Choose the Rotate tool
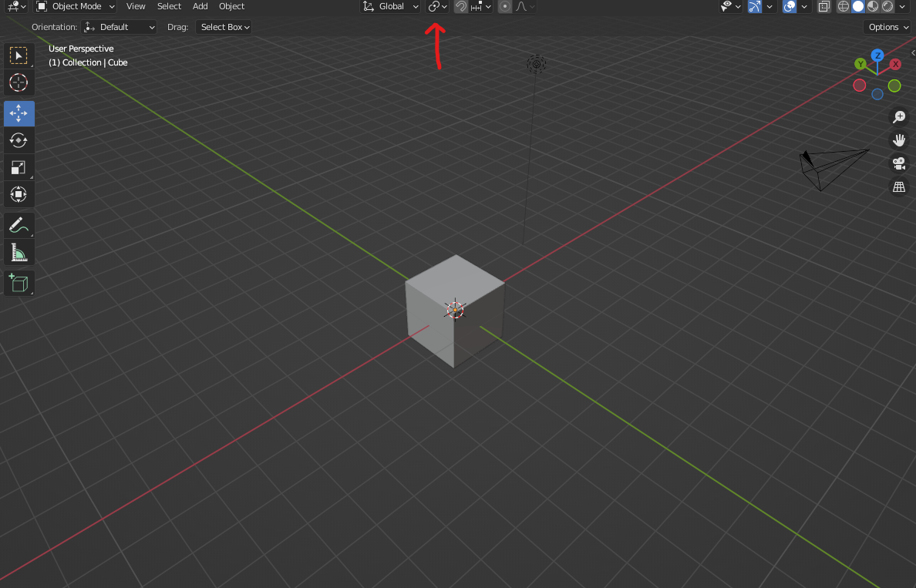This screenshot has height=588, width=916. pos(19,140)
